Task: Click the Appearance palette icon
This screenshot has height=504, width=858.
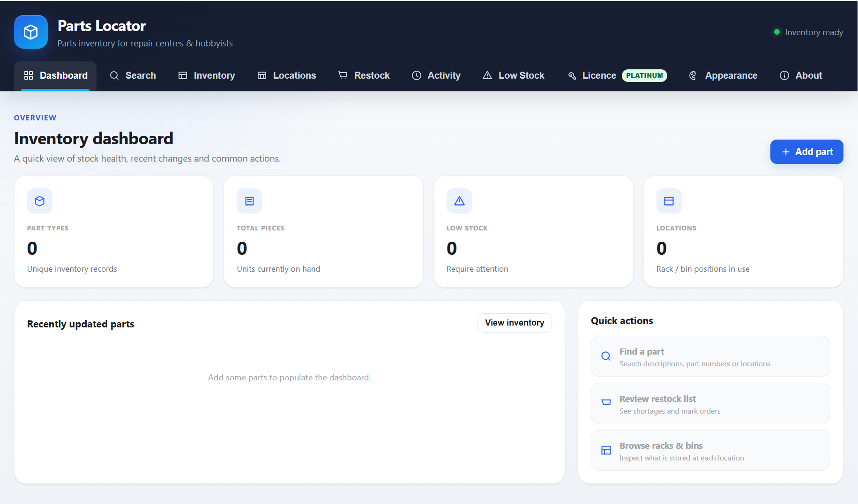Action: pos(693,75)
